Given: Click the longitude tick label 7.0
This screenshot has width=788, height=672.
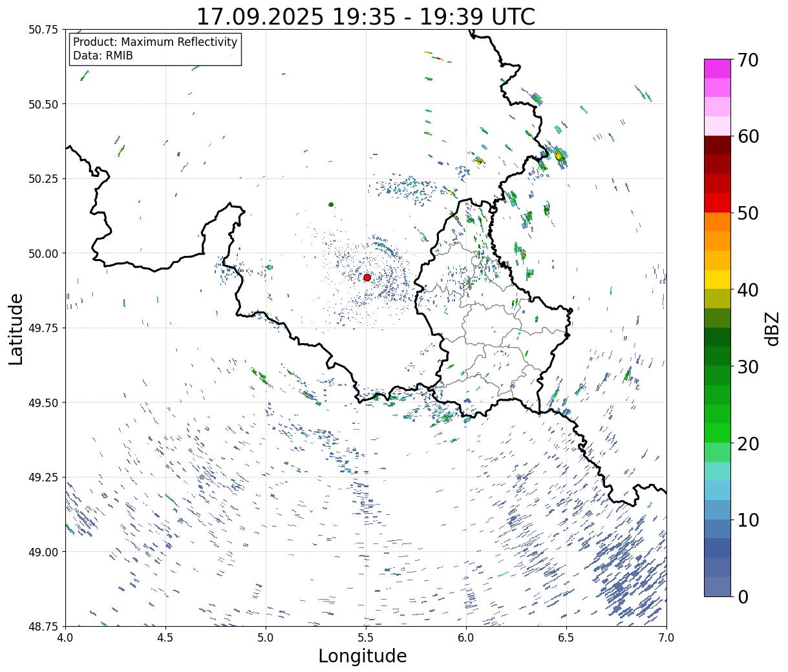Looking at the screenshot, I should pyautogui.click(x=666, y=637).
